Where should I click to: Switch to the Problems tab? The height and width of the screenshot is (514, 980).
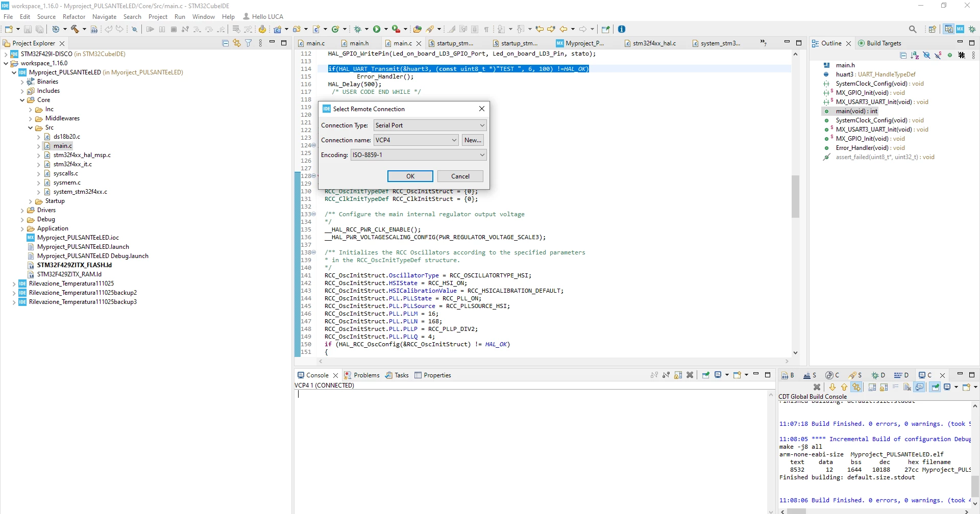pos(362,375)
